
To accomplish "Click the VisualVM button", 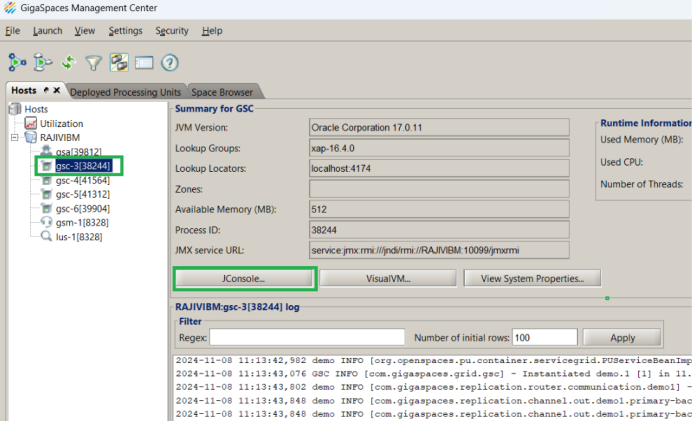I will pos(388,278).
